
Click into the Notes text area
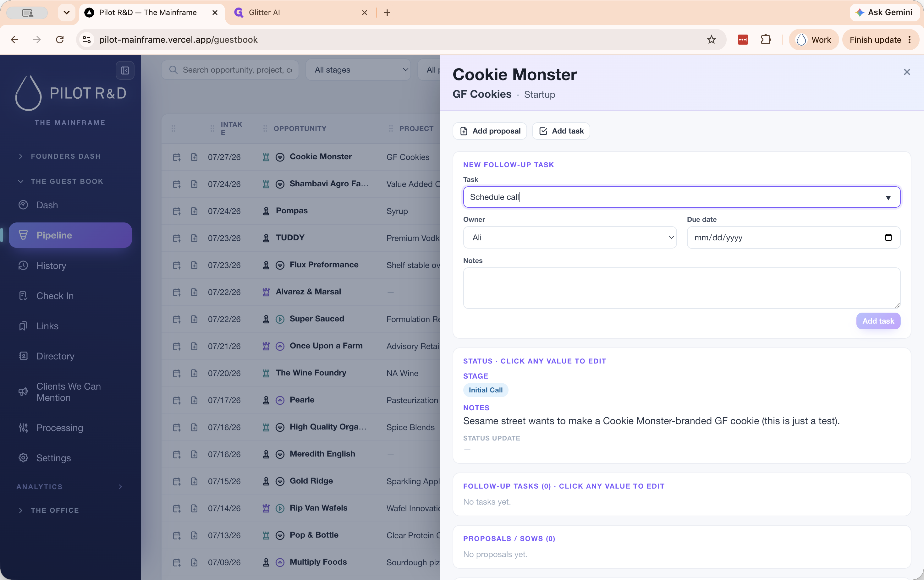[681, 288]
